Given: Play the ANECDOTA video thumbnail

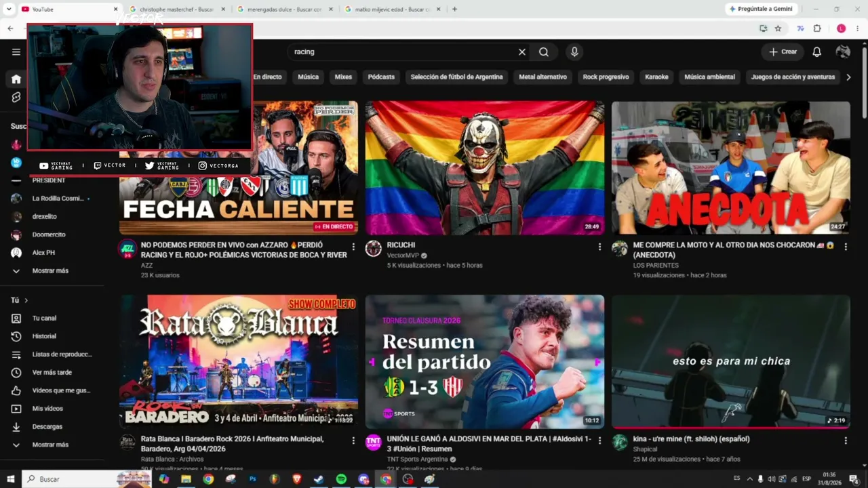Looking at the screenshot, I should point(731,168).
